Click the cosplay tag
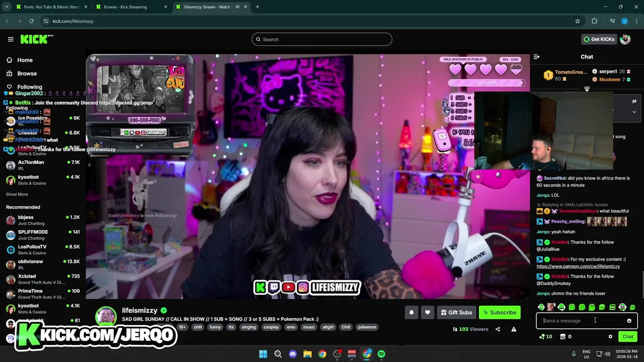644x362 pixels. tap(271, 327)
